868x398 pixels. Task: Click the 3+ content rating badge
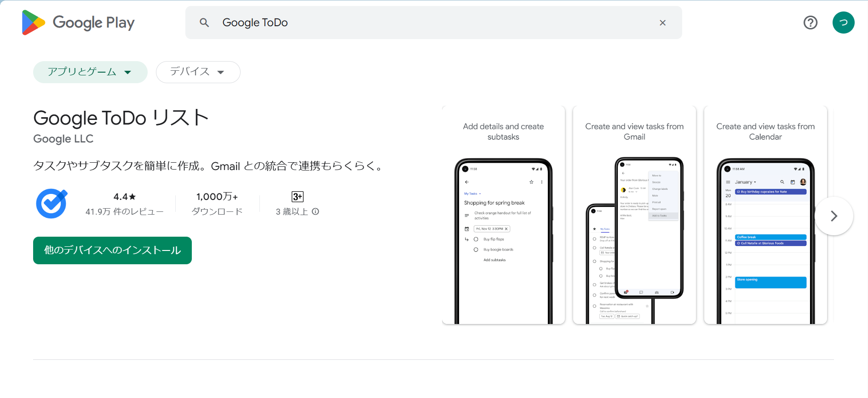[297, 197]
